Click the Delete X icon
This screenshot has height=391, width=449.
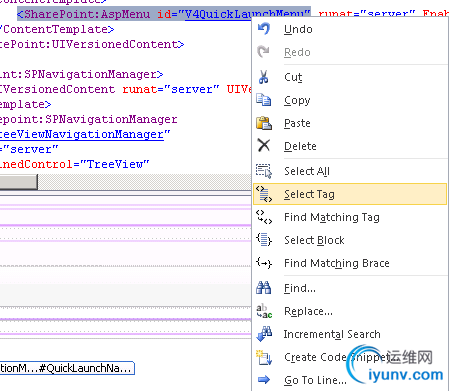[x=264, y=146]
